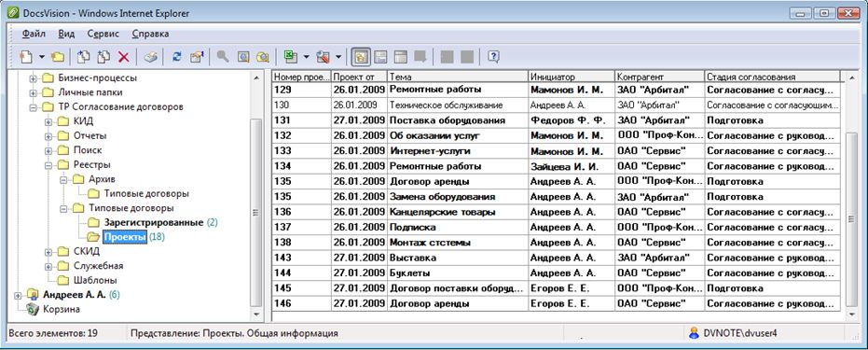This screenshot has width=868, height=350.
Task: Sort by Инициатор column header
Action: pos(572,77)
